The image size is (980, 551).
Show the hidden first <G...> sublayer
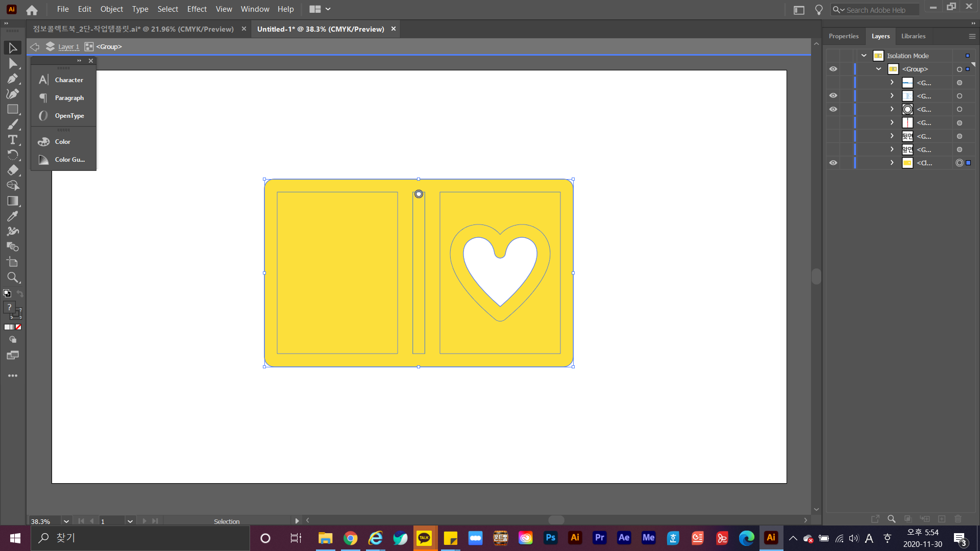tap(833, 83)
